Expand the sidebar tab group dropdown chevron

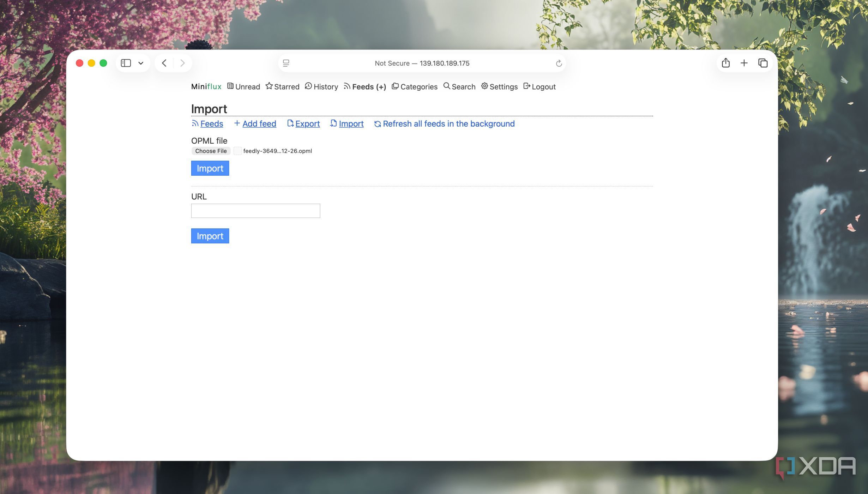(x=141, y=63)
